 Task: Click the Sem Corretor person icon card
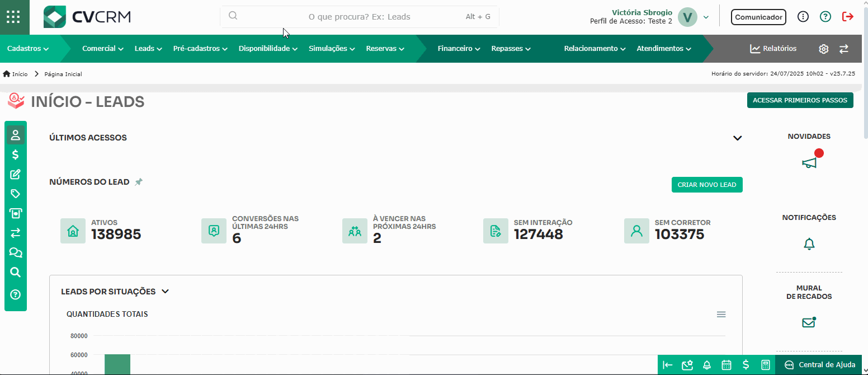point(636,231)
